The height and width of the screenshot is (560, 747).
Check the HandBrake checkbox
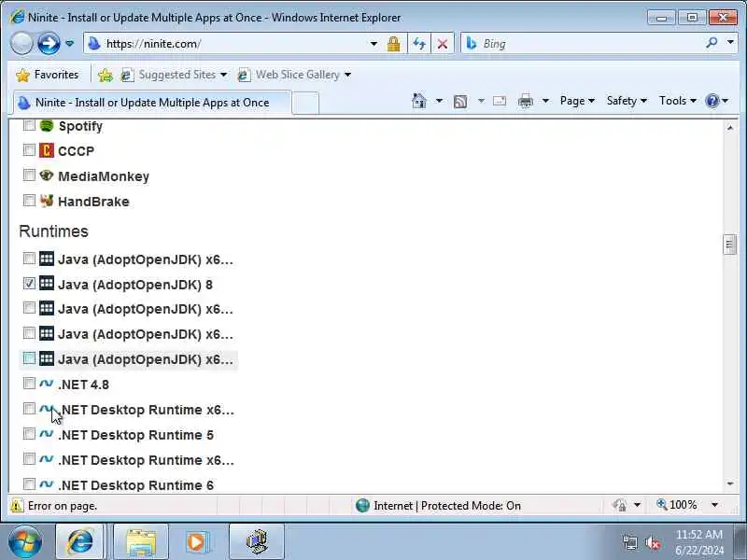[29, 200]
